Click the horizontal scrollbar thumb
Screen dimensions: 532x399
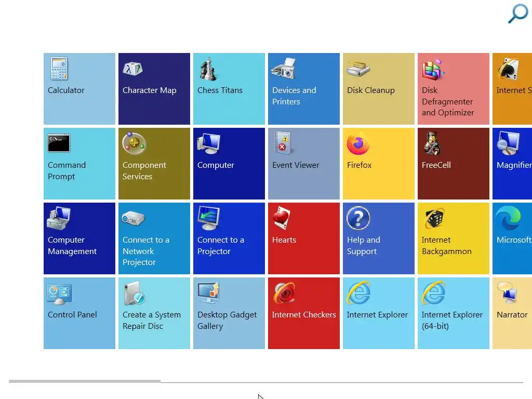pyautogui.click(x=85, y=381)
